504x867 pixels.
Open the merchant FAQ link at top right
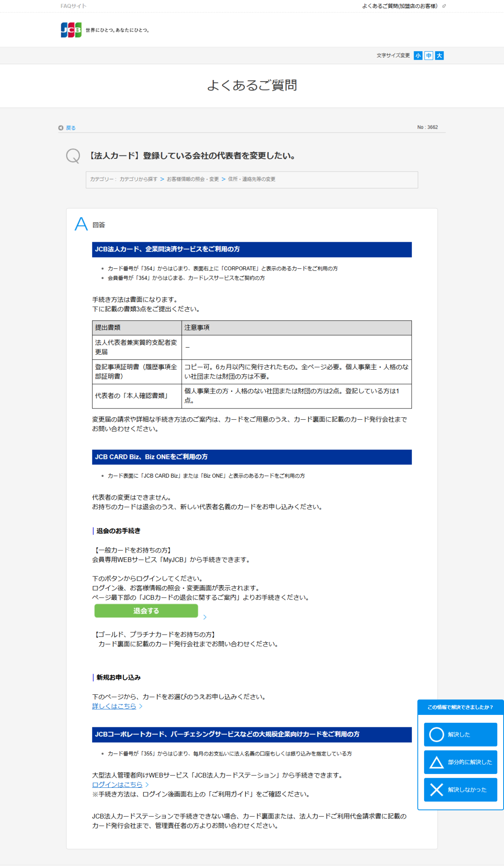(399, 6)
